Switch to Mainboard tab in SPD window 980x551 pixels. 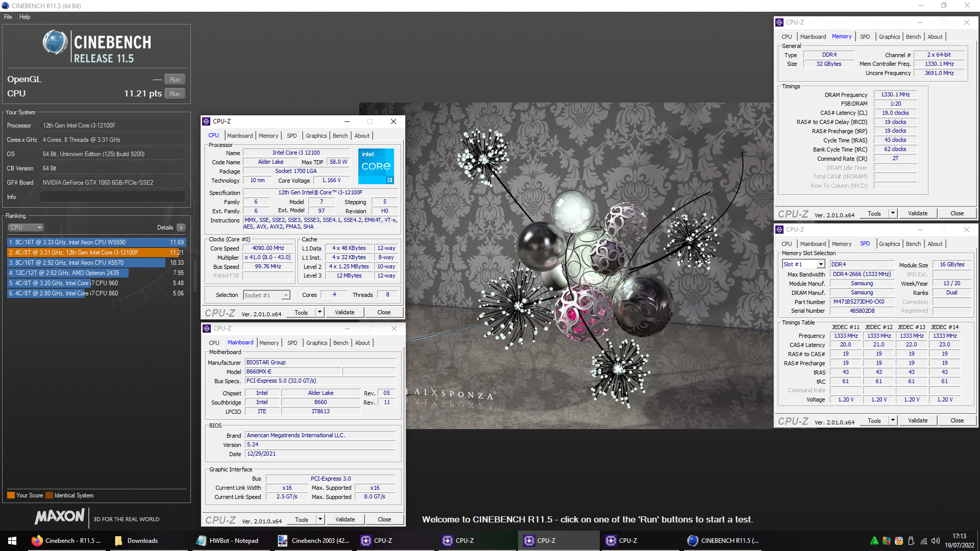tap(813, 244)
